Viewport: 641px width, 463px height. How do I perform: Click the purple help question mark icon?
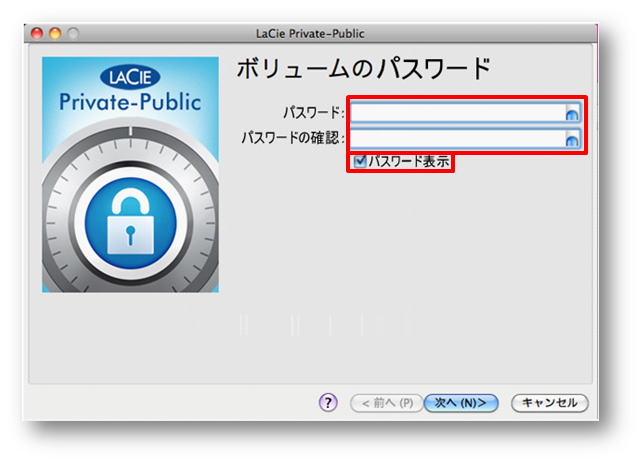coord(328,403)
